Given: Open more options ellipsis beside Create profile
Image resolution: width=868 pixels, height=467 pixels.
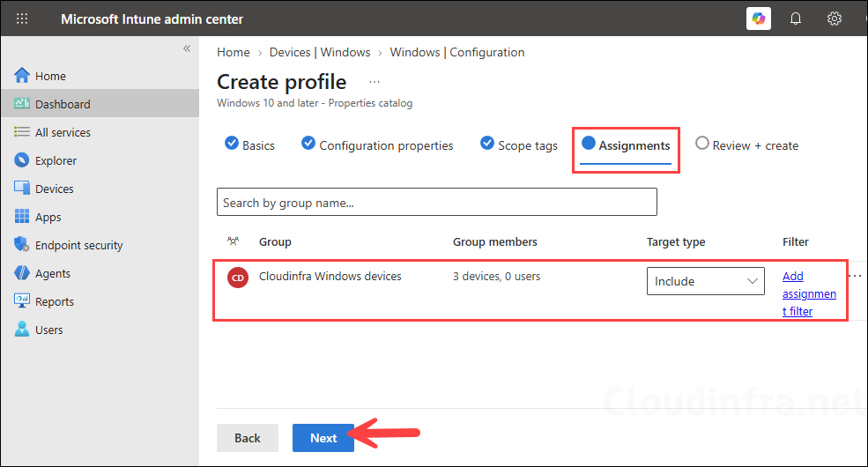Looking at the screenshot, I should tap(375, 82).
